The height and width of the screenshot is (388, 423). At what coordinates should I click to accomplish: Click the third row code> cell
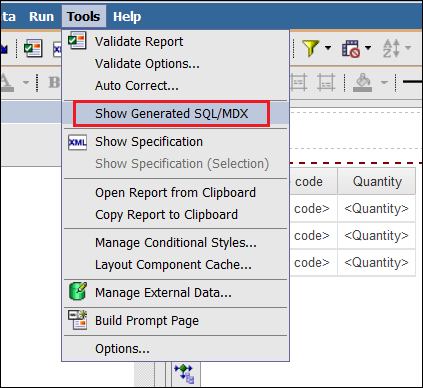pos(313,263)
